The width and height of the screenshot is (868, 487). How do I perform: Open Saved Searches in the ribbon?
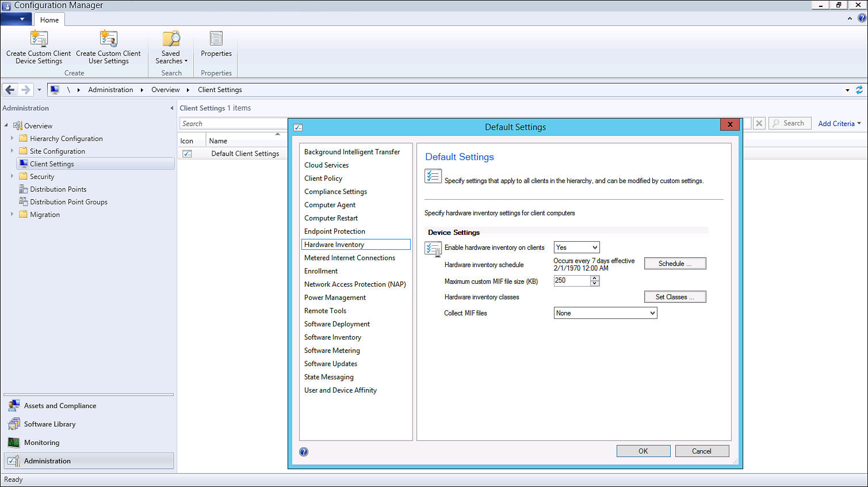click(171, 46)
